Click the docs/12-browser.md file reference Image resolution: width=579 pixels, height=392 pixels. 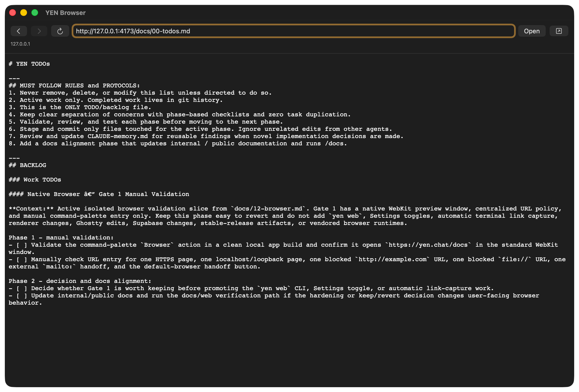pos(268,209)
